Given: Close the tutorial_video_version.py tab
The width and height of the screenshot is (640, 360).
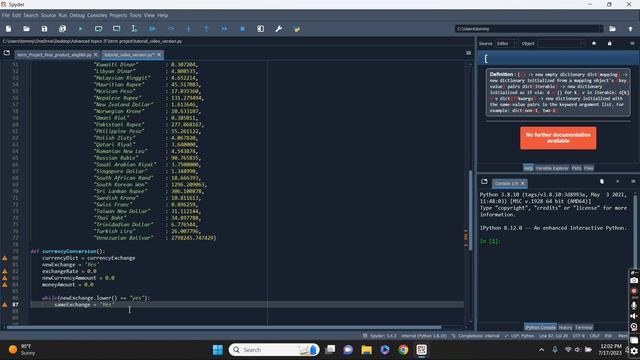Looking at the screenshot, I should point(159,54).
